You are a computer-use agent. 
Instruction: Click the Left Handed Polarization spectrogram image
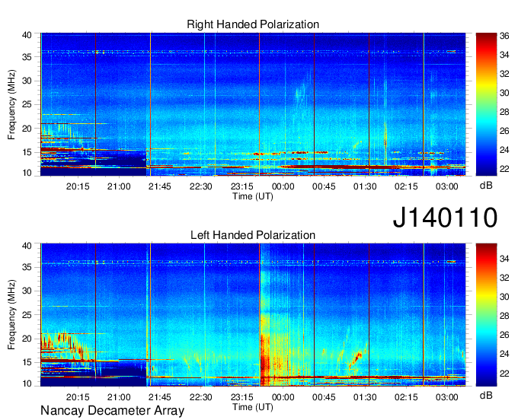click(x=253, y=315)
